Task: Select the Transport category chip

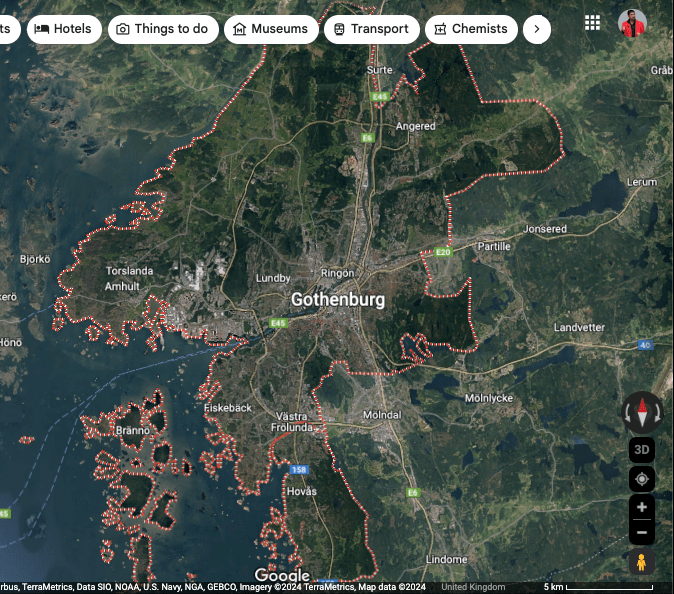Action: click(370, 29)
